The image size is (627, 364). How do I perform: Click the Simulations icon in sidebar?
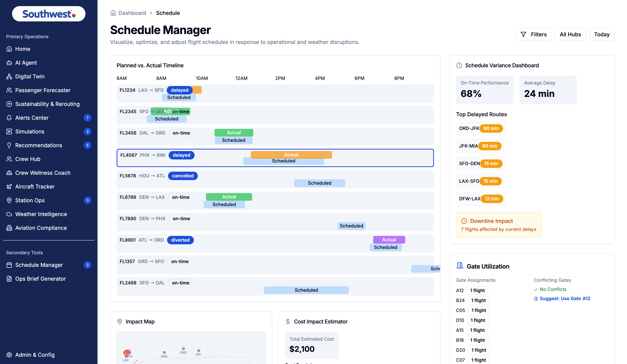click(9, 132)
